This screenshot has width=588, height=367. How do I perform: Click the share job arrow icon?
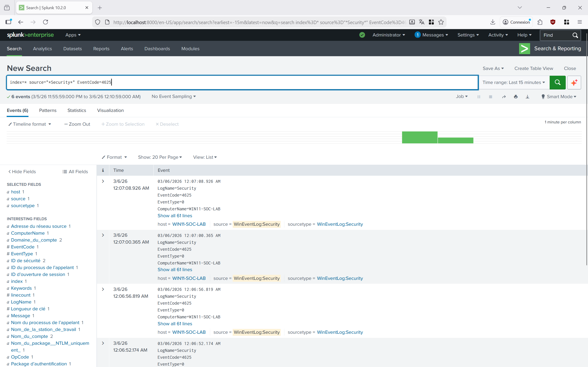(504, 97)
